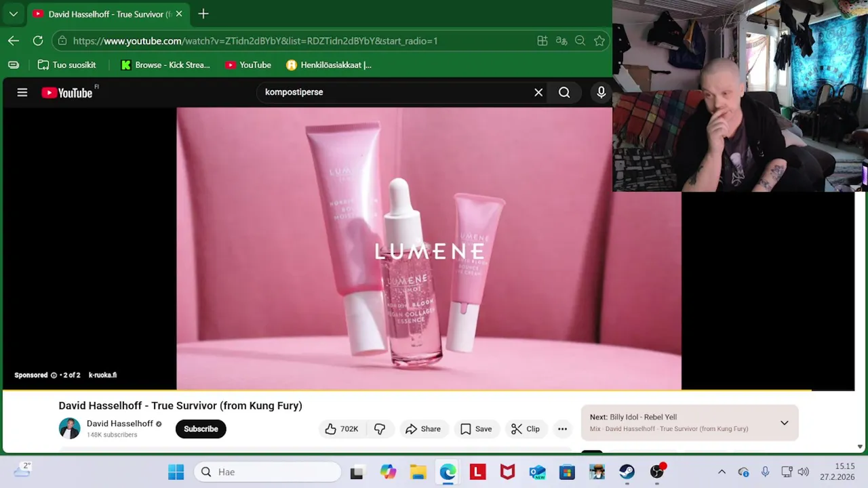Select the David Hasselhoff browser tab
Image resolution: width=868 pixels, height=488 pixels.
[x=108, y=14]
